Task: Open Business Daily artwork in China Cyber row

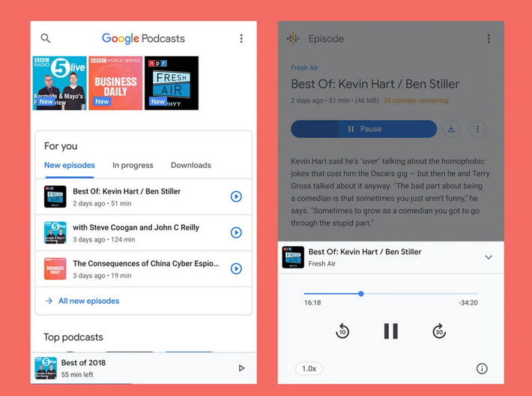Action: click(55, 268)
